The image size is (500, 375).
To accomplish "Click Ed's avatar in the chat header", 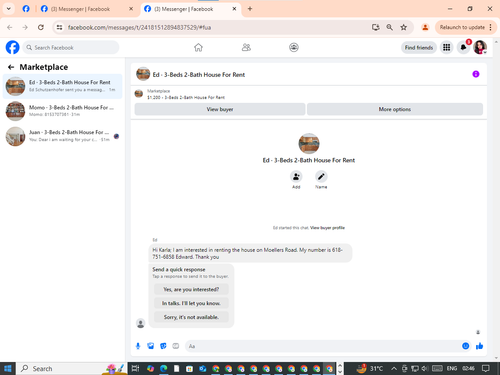I will point(143,74).
